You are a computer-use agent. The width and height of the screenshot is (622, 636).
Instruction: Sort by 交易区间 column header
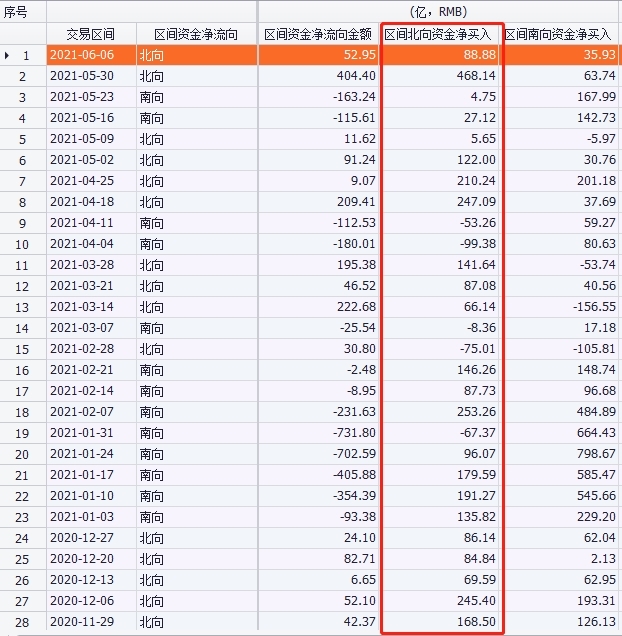click(x=91, y=34)
